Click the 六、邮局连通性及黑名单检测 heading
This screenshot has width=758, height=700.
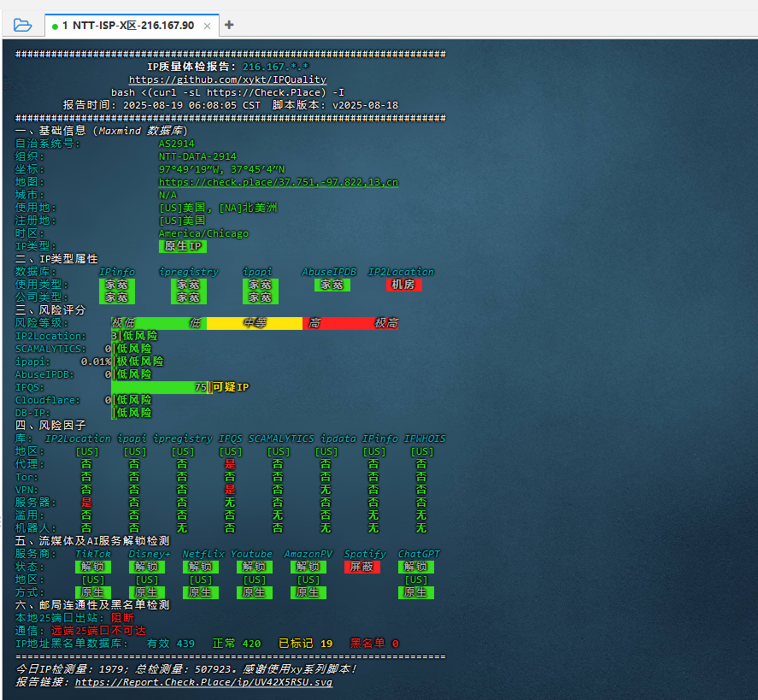92,605
